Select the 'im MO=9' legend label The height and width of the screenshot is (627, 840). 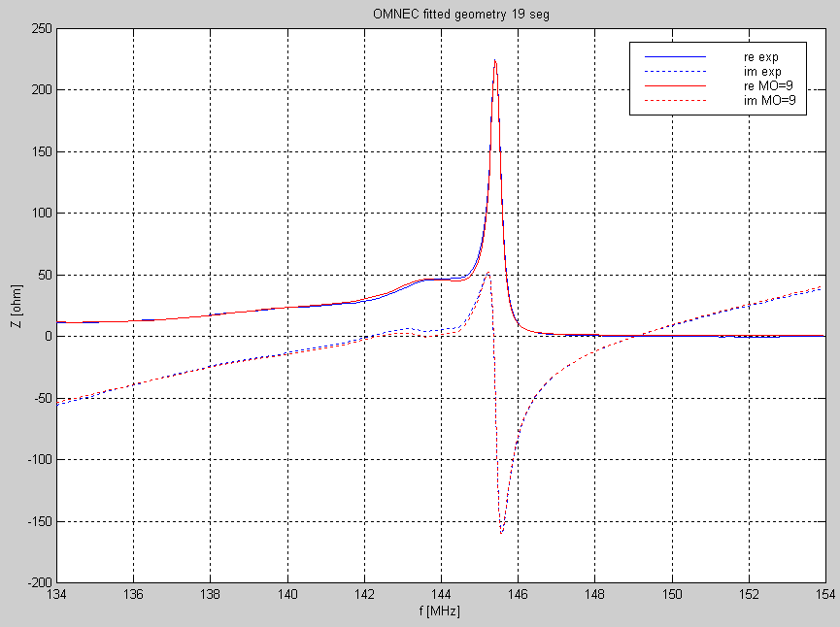tap(770, 100)
